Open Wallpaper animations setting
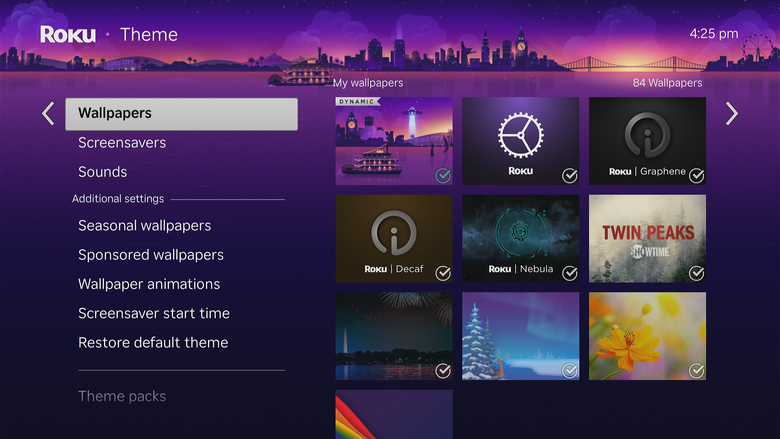Screen dimensions: 780x439 click(149, 284)
